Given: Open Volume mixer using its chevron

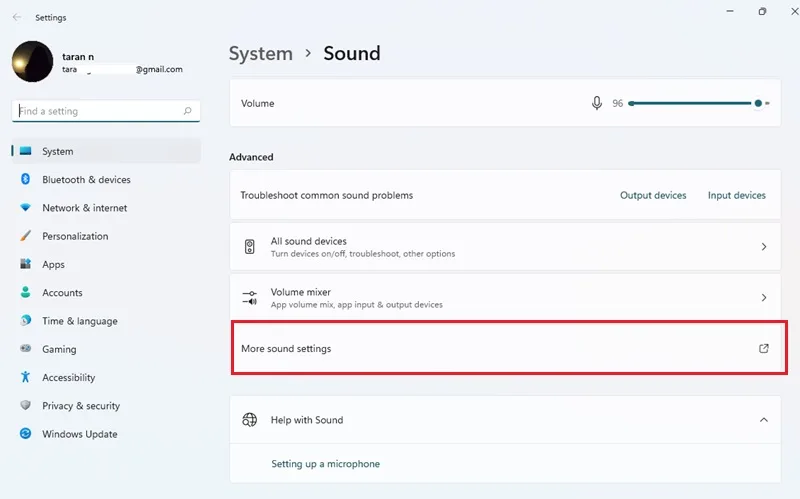Looking at the screenshot, I should coord(764,297).
